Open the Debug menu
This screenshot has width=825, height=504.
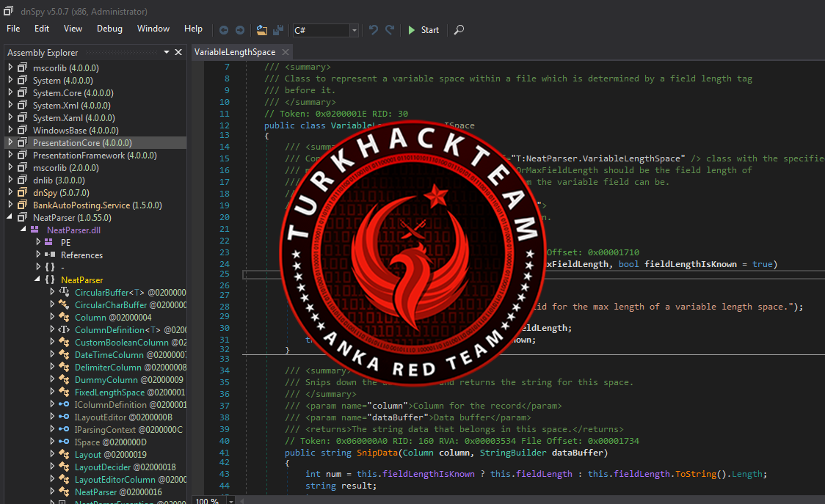click(x=109, y=29)
